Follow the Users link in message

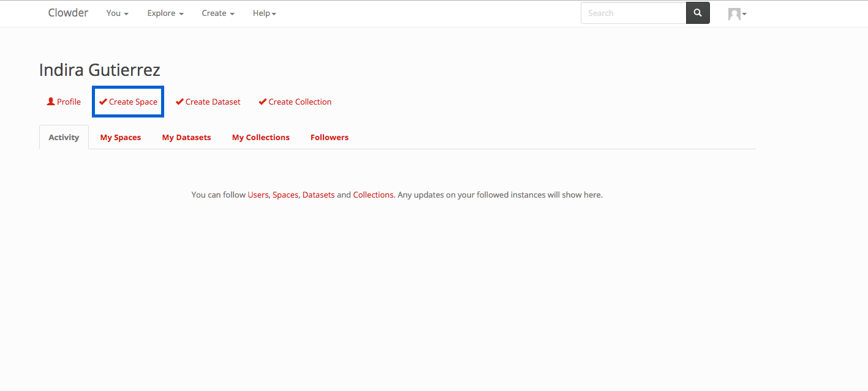click(258, 195)
